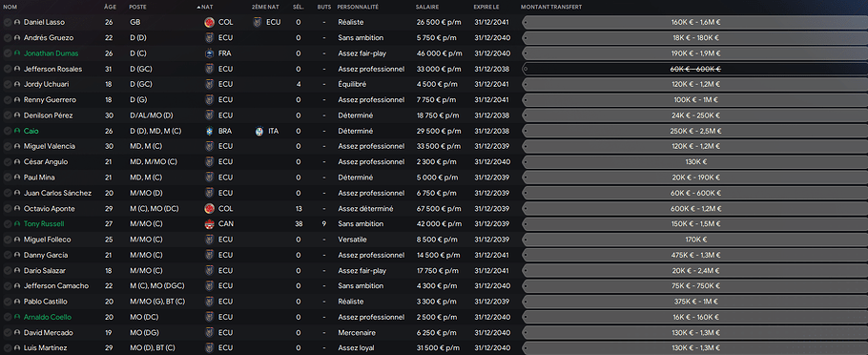Click the 67 500 € p/m salary cell
Screen dimensions: 868x355
439,209
